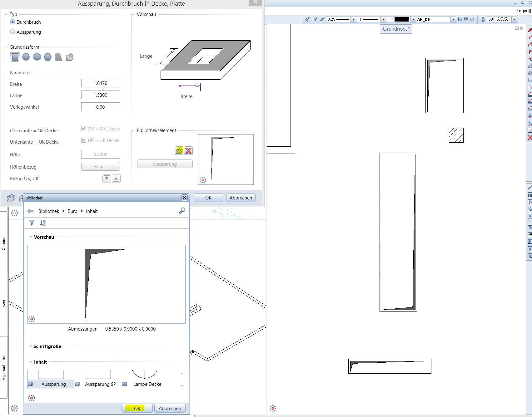Click the A-Z sort icon in Bibliothek
The image size is (532, 417).
point(43,223)
